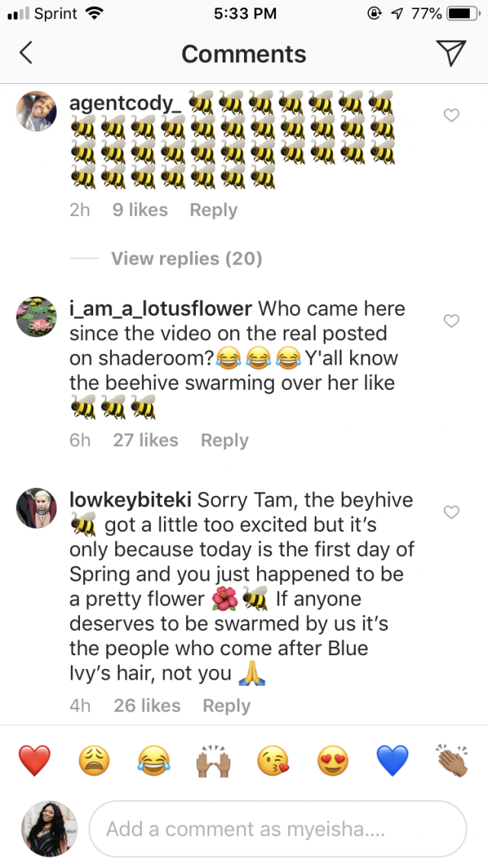Expand View replies (20)
488x868 pixels.
pyautogui.click(x=186, y=259)
